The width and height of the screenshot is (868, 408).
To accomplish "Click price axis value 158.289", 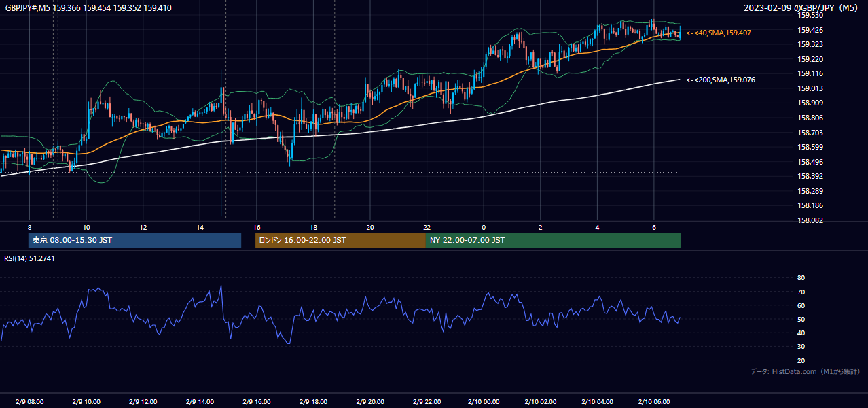I will tap(810, 191).
